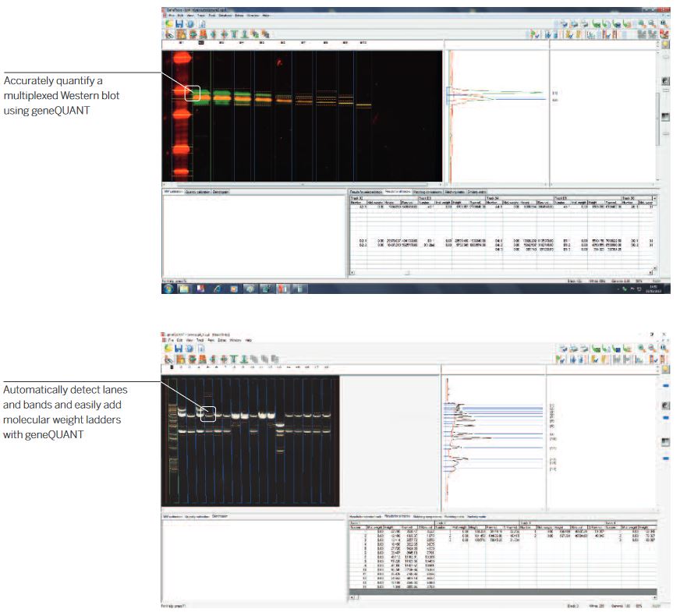The width and height of the screenshot is (680, 616).
Task: Click the molecular weight ladder lane in bottom gel
Action: click(172, 437)
